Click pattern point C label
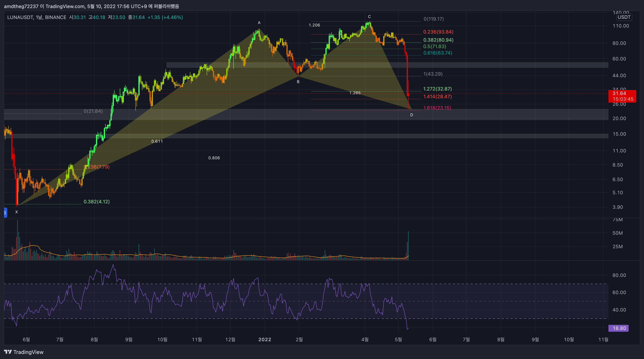This screenshot has height=359, width=644. [x=369, y=17]
